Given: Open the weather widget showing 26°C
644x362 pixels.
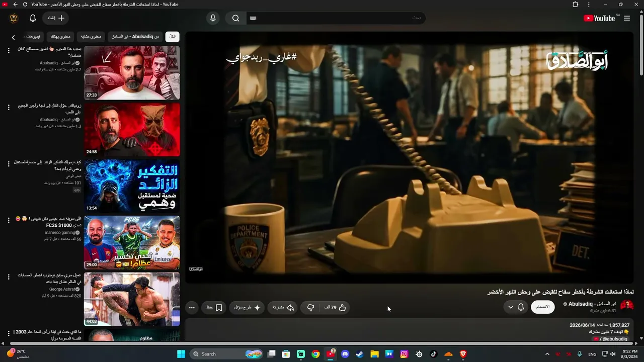Looking at the screenshot, I should coord(18,354).
